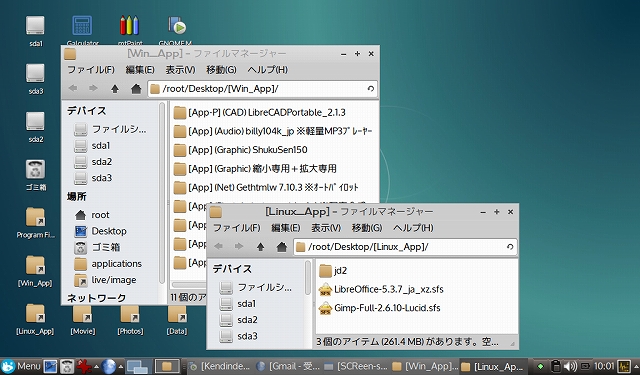Image resolution: width=640 pixels, height=375 pixels.
Task: Select the (Graphic) ShukuSen150 folder
Action: [240, 150]
